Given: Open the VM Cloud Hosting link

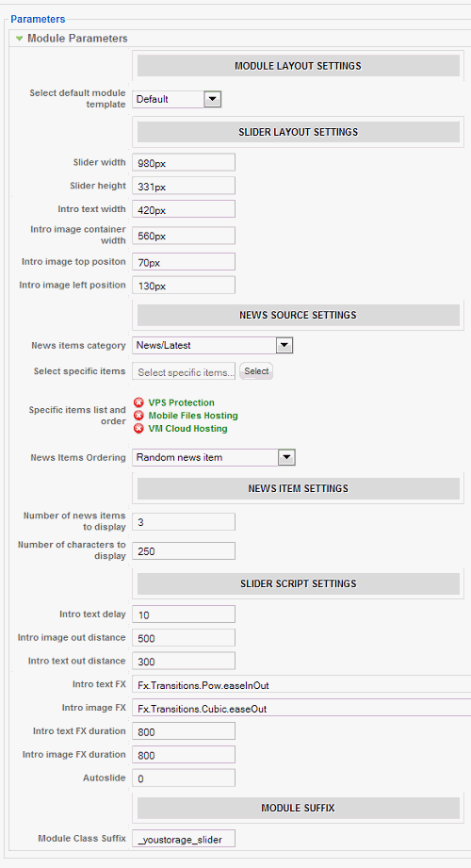Looking at the screenshot, I should tap(187, 429).
